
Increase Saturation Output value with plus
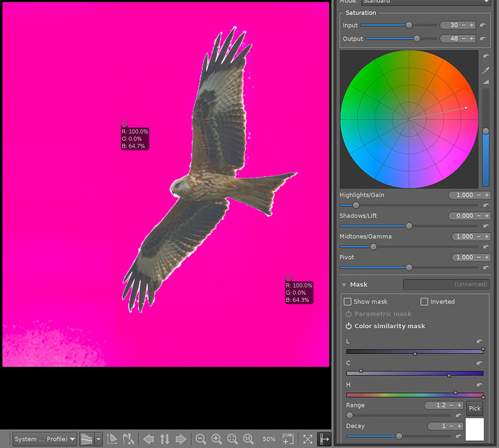click(472, 38)
